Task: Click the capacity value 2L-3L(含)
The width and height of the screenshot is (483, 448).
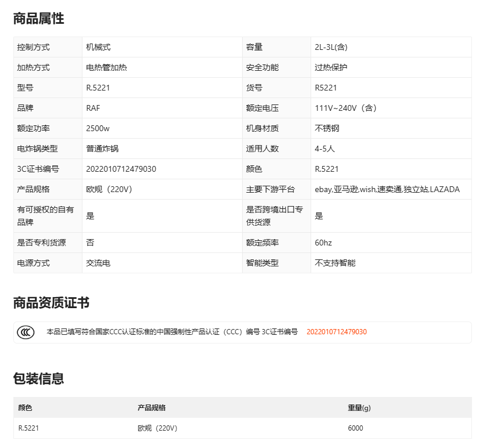Action: pos(331,47)
